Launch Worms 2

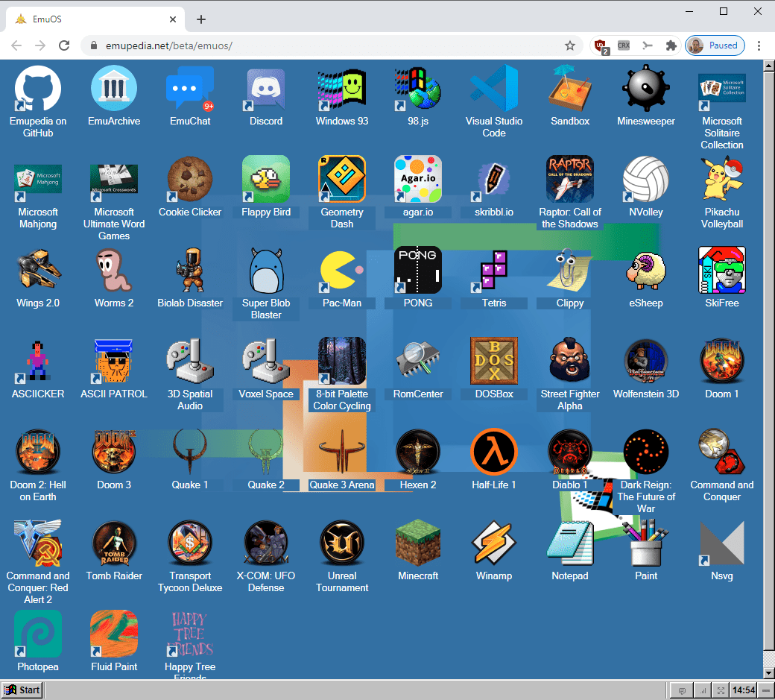click(x=114, y=270)
